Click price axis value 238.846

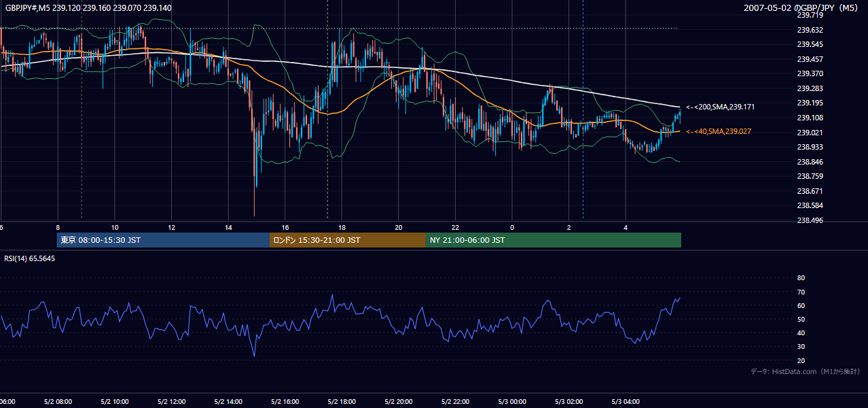(x=810, y=162)
